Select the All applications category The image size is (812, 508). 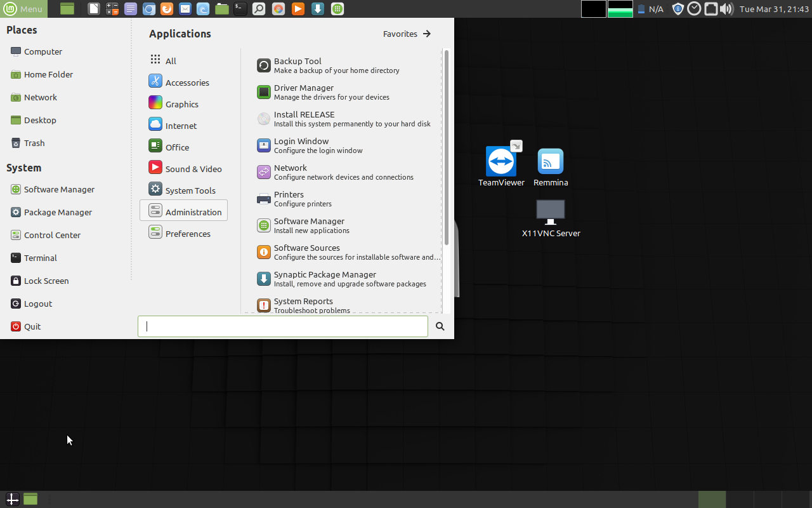183,61
